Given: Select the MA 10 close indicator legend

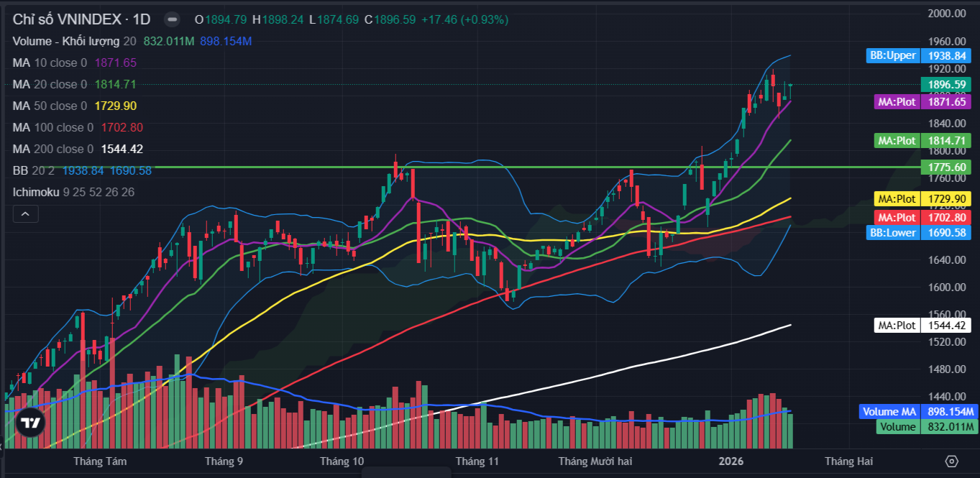Looking at the screenshot, I should click(49, 63).
